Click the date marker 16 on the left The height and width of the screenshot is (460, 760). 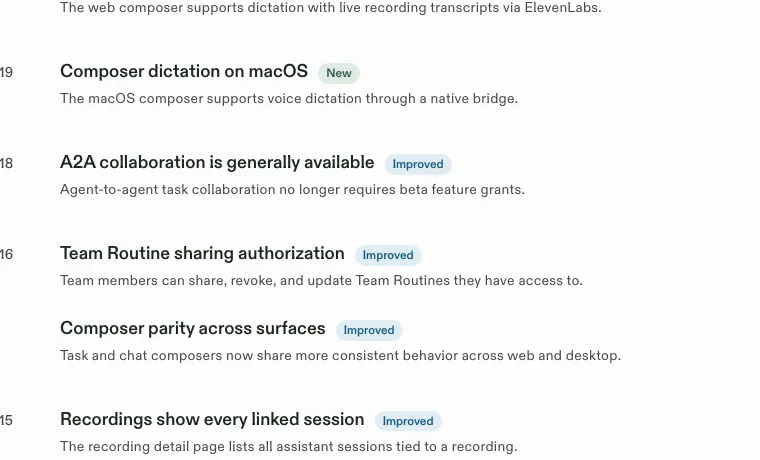[6, 254]
